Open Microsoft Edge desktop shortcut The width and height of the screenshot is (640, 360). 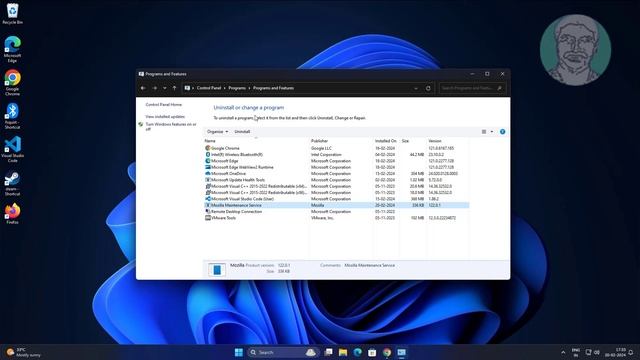tap(12, 49)
